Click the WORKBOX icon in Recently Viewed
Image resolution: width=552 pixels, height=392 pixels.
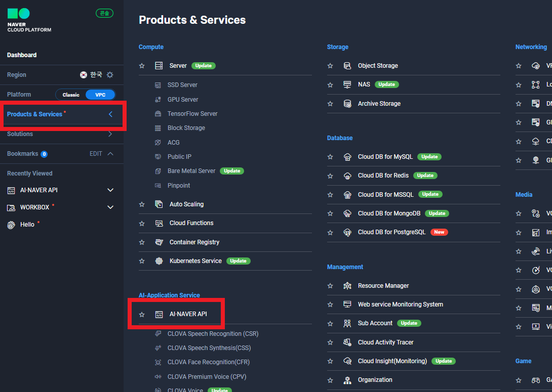[11, 208]
